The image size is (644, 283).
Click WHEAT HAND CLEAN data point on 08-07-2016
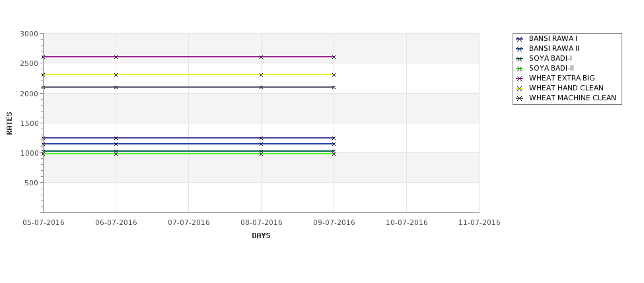pos(261,75)
